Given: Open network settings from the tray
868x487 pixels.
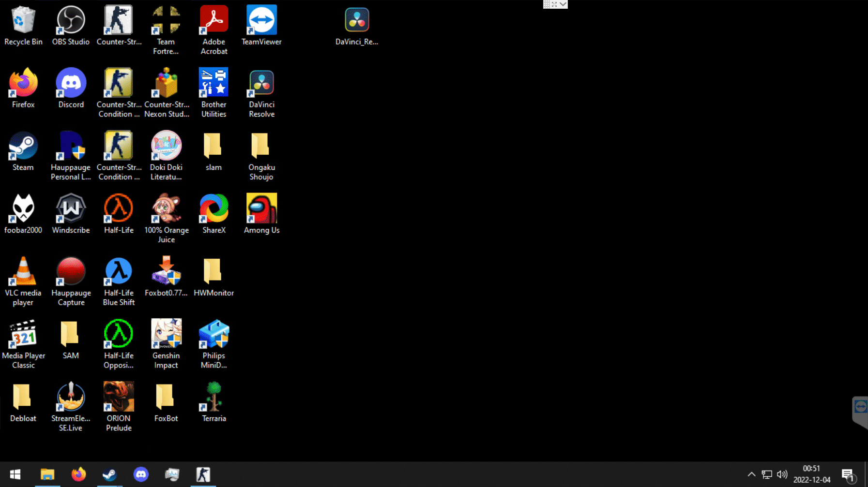Looking at the screenshot, I should (767, 474).
